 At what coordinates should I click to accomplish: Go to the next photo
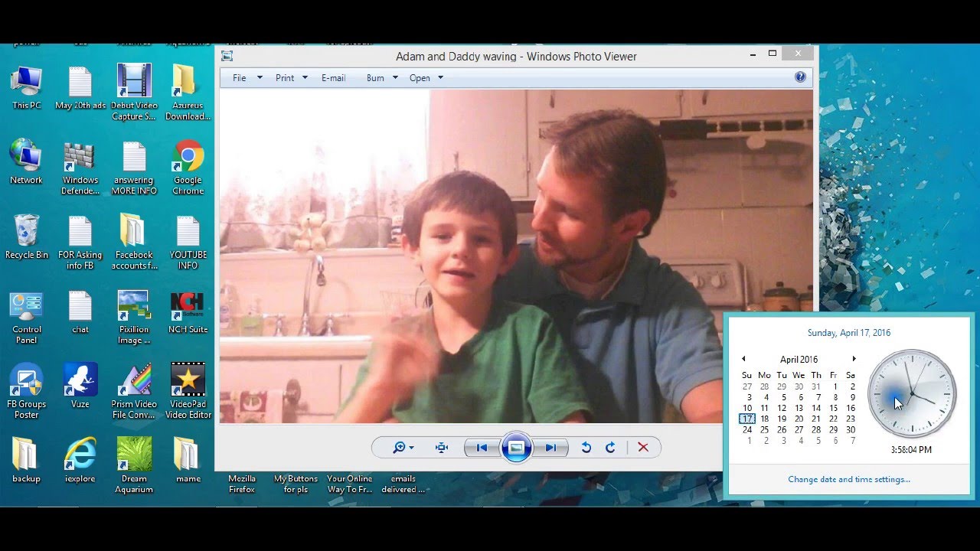pyautogui.click(x=550, y=448)
